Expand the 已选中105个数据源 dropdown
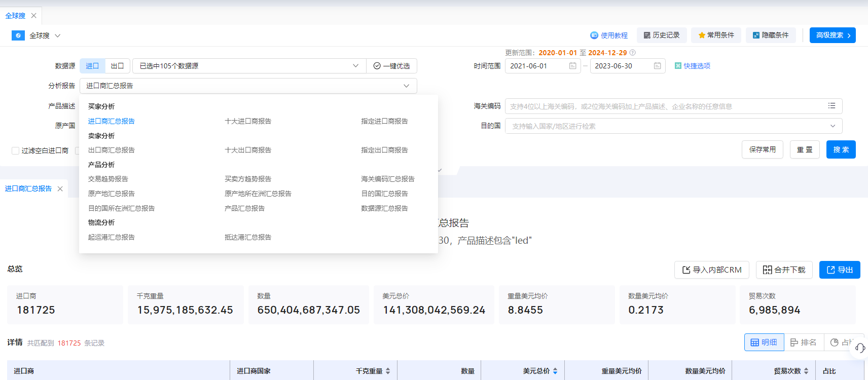 pyautogui.click(x=355, y=66)
